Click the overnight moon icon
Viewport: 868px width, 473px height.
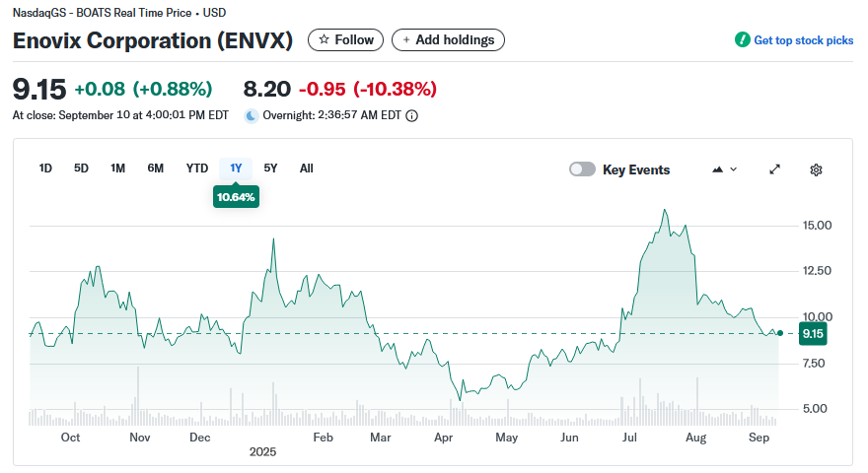(x=252, y=115)
